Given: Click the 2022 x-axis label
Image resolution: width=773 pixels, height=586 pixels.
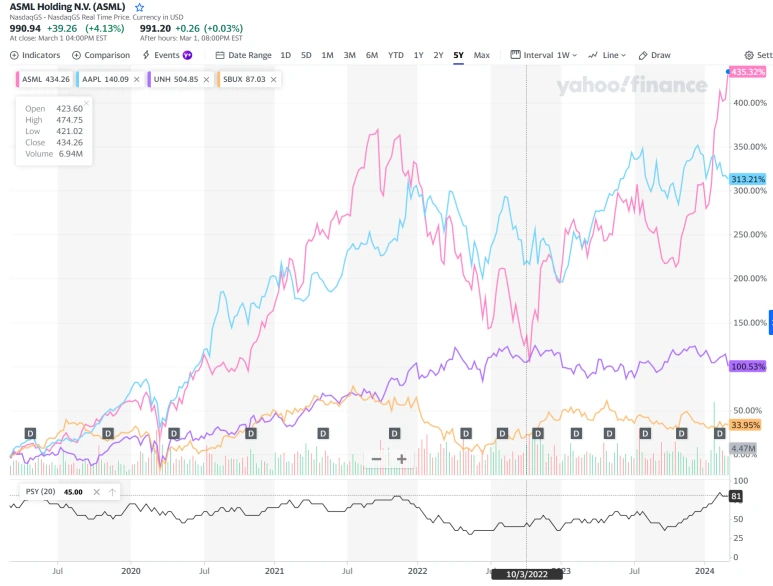Looking at the screenshot, I should coord(417,571).
